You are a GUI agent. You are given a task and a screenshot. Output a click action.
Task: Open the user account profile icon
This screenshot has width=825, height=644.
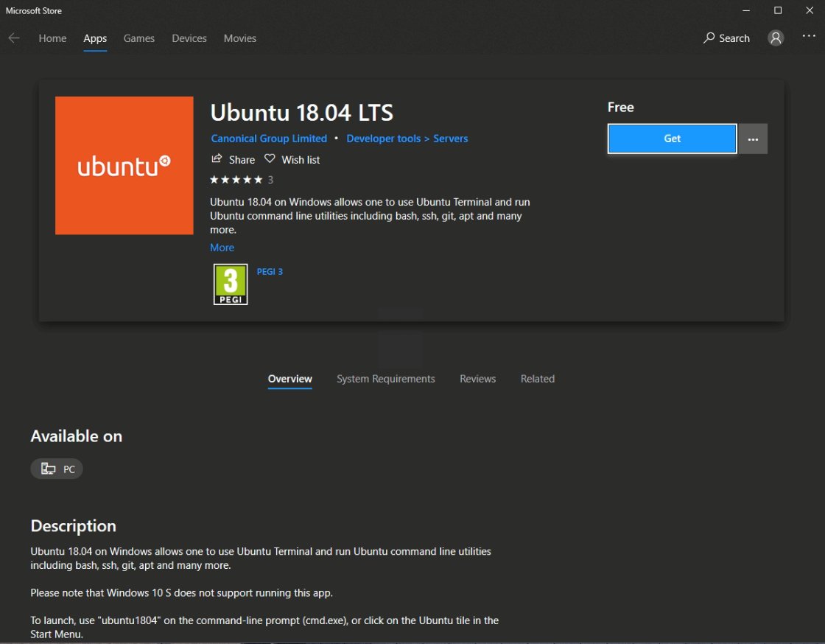point(776,38)
